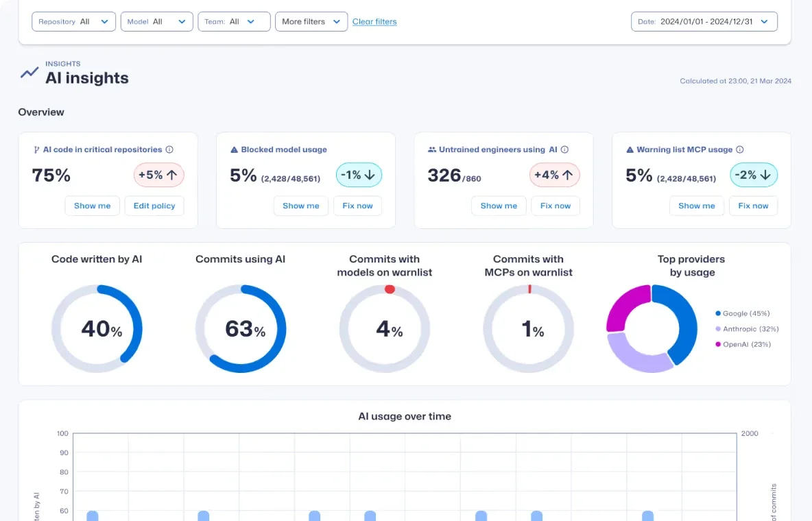The width and height of the screenshot is (812, 521).
Task: Open the Model filter dropdown
Action: 156,21
